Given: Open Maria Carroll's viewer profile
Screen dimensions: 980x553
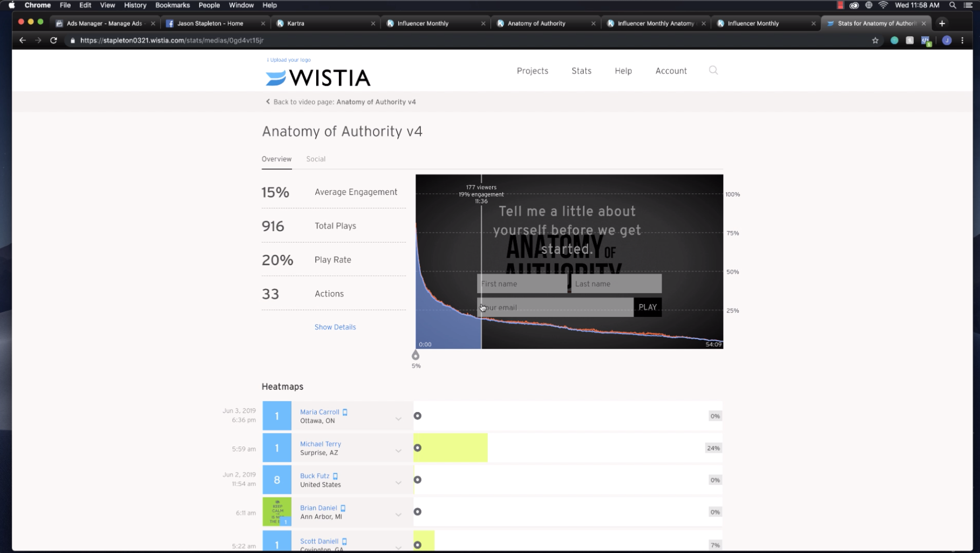Looking at the screenshot, I should click(319, 412).
